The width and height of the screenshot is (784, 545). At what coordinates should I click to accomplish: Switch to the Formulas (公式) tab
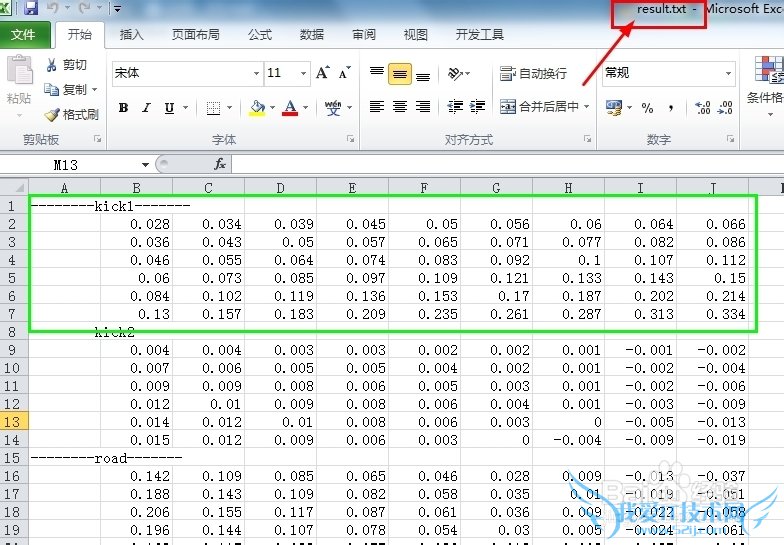(x=259, y=35)
